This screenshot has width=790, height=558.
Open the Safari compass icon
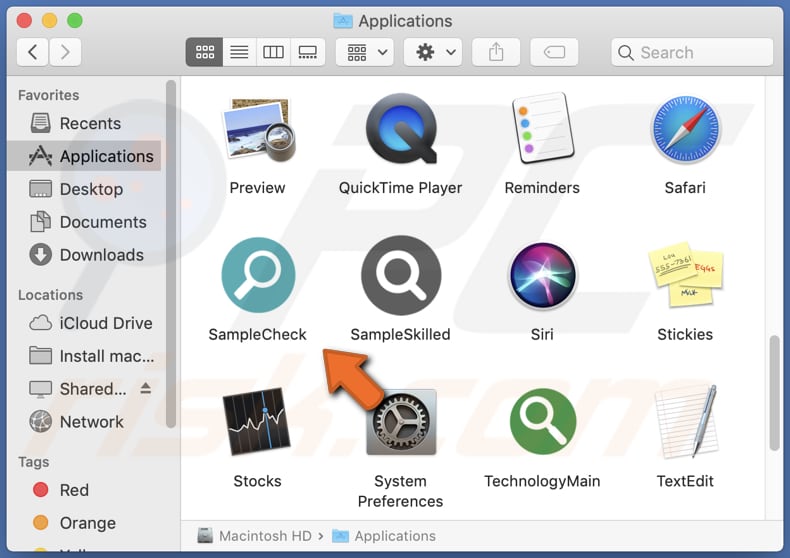coord(685,129)
